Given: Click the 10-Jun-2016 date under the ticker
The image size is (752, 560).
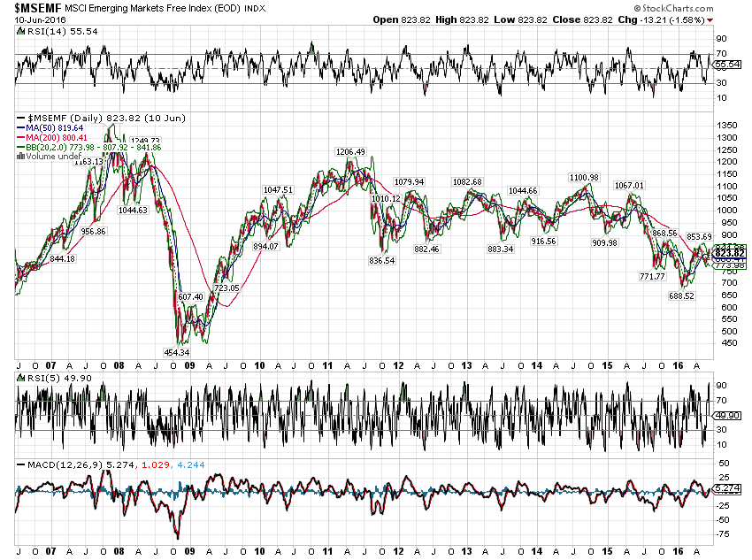Looking at the screenshot, I should pyautogui.click(x=41, y=20).
